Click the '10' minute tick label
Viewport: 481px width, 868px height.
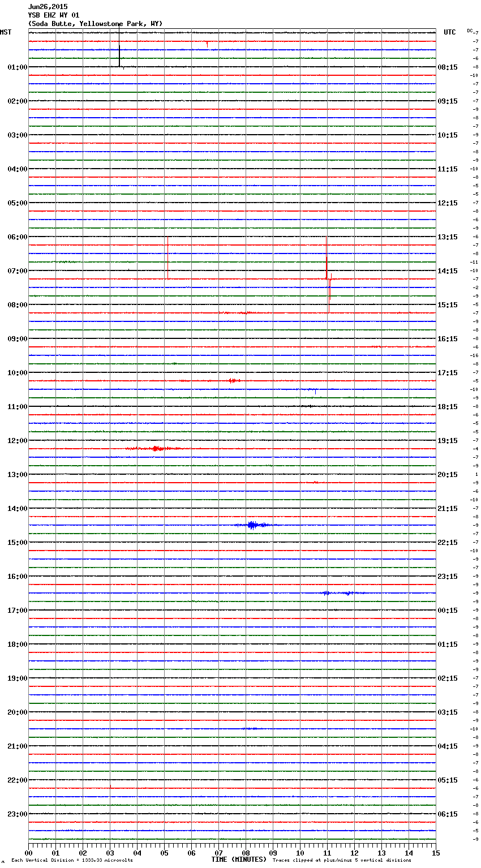pos(300,853)
